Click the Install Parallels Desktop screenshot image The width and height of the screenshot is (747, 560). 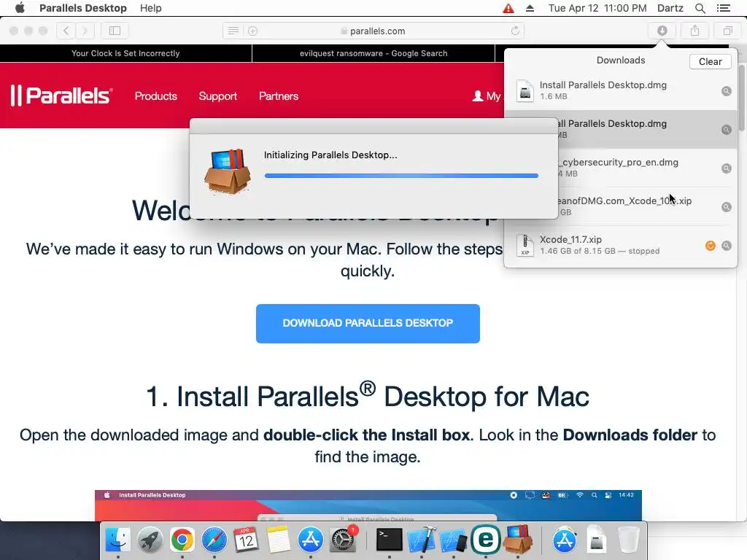pos(368,505)
